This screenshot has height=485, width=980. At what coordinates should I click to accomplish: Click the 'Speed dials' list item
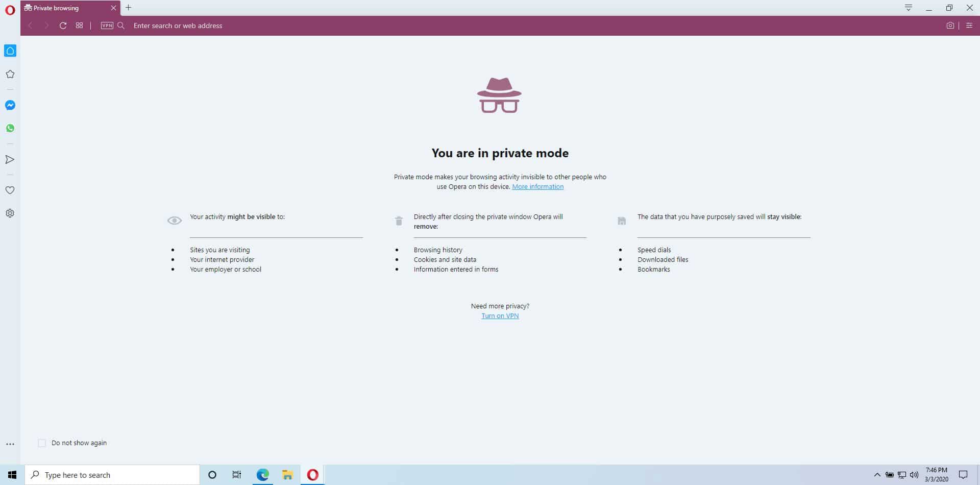tap(654, 250)
